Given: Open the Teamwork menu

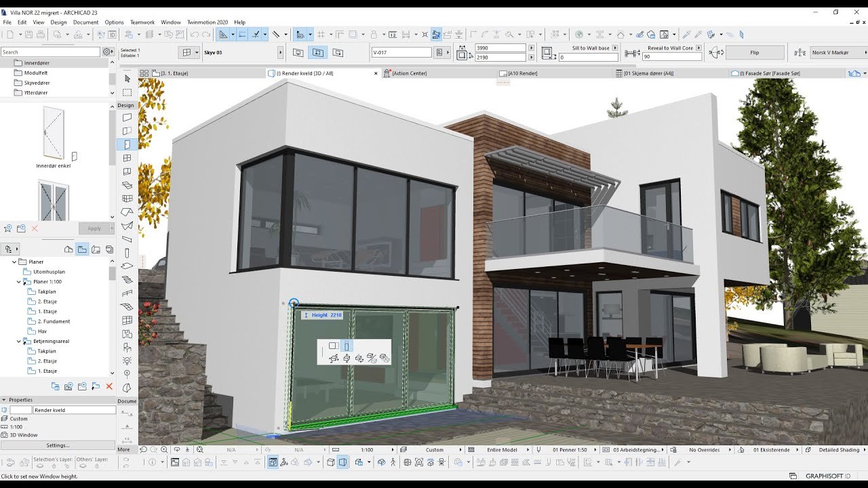Looking at the screenshot, I should (142, 22).
